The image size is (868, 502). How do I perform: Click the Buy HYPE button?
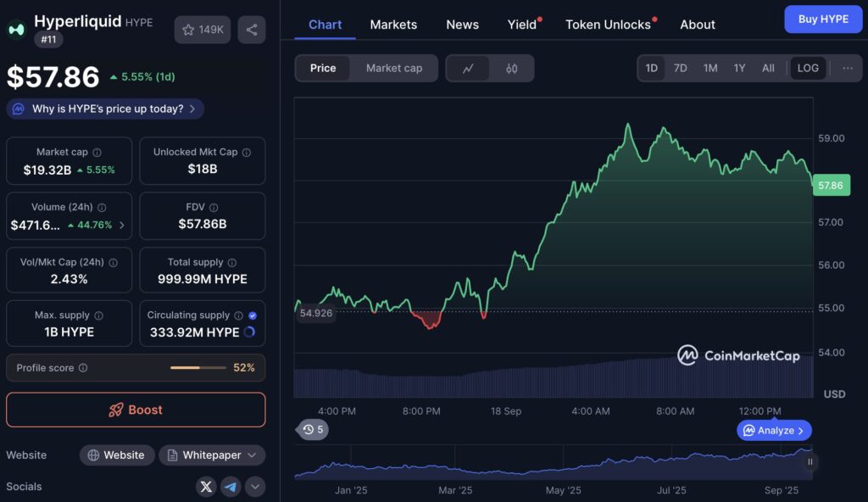823,19
